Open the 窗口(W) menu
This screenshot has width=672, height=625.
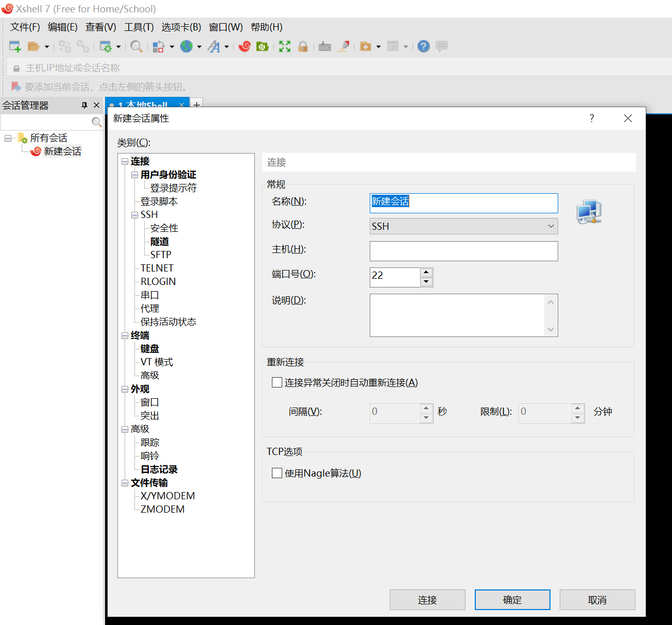[x=226, y=27]
